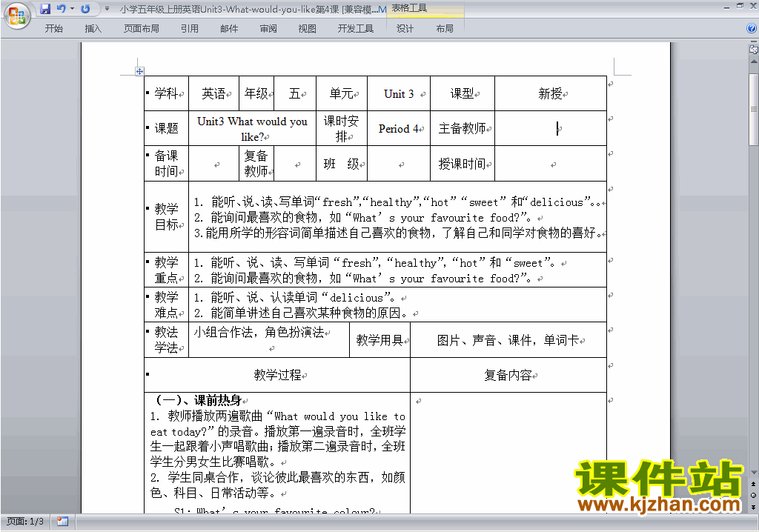759x532 pixels.
Task: Click the 课型 table cell
Action: coord(463,93)
